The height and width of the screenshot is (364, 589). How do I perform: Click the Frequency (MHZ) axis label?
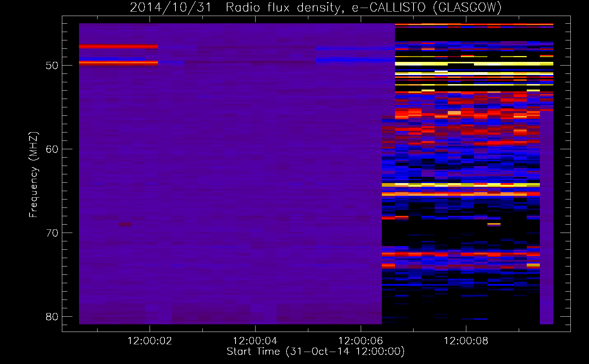coord(33,175)
